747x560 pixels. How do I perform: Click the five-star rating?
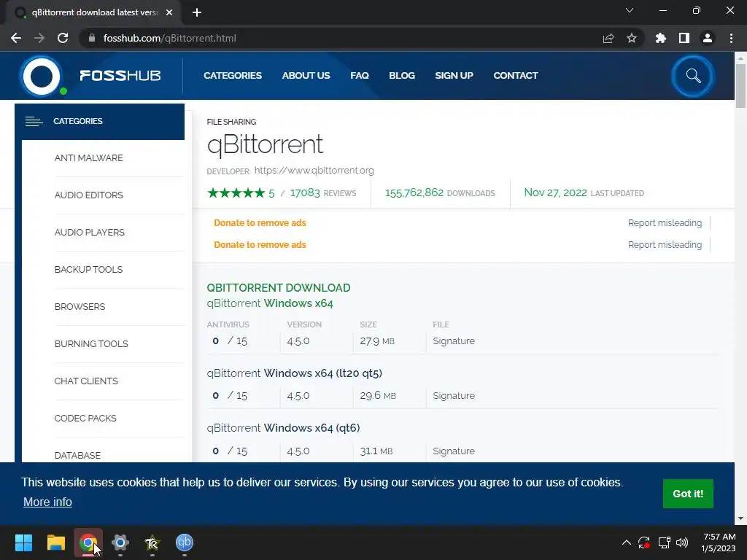coord(236,192)
